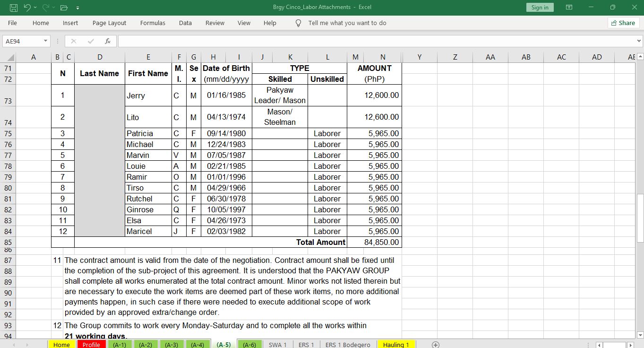Click the Save icon in the title bar
The image size is (644, 348).
pos(13,8)
